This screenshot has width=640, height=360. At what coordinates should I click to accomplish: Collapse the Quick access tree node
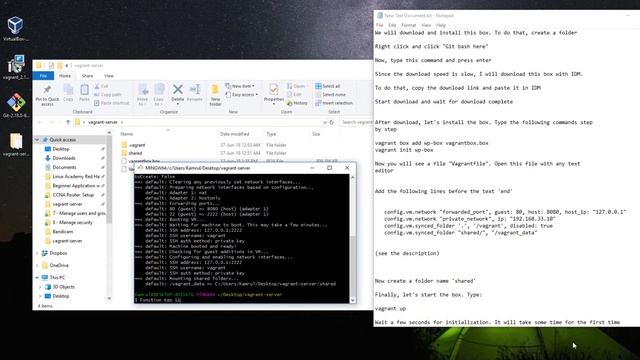point(37,140)
